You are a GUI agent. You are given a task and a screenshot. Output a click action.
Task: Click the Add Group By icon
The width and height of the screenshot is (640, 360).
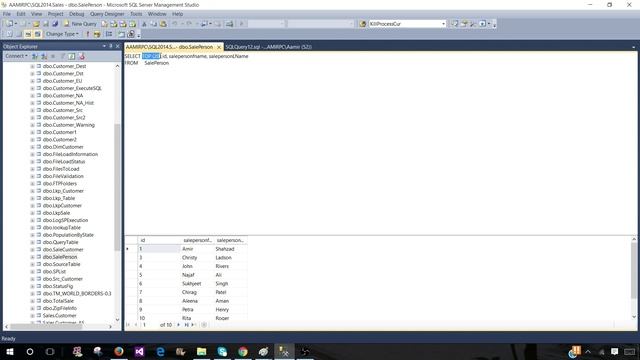(x=109, y=34)
